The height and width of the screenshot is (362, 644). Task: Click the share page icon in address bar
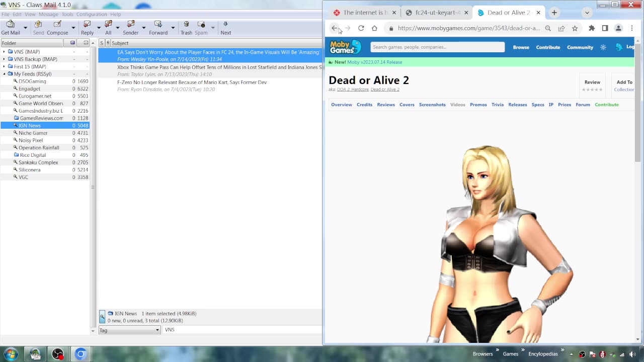click(x=561, y=28)
